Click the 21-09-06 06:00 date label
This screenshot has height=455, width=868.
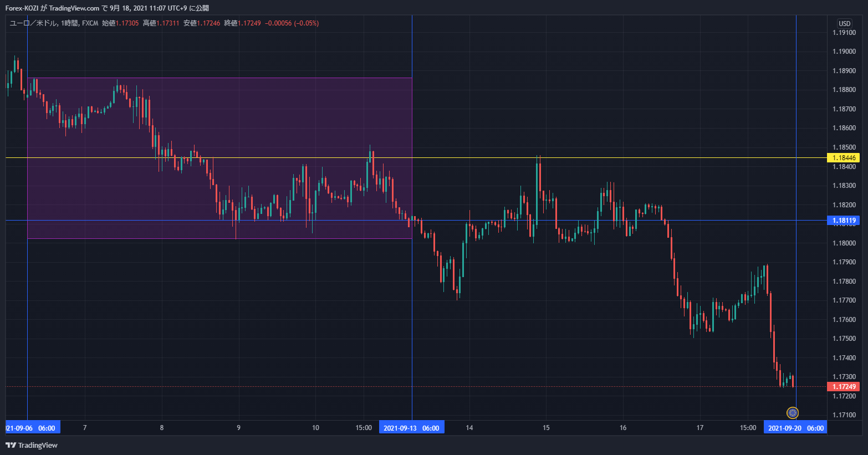33,428
